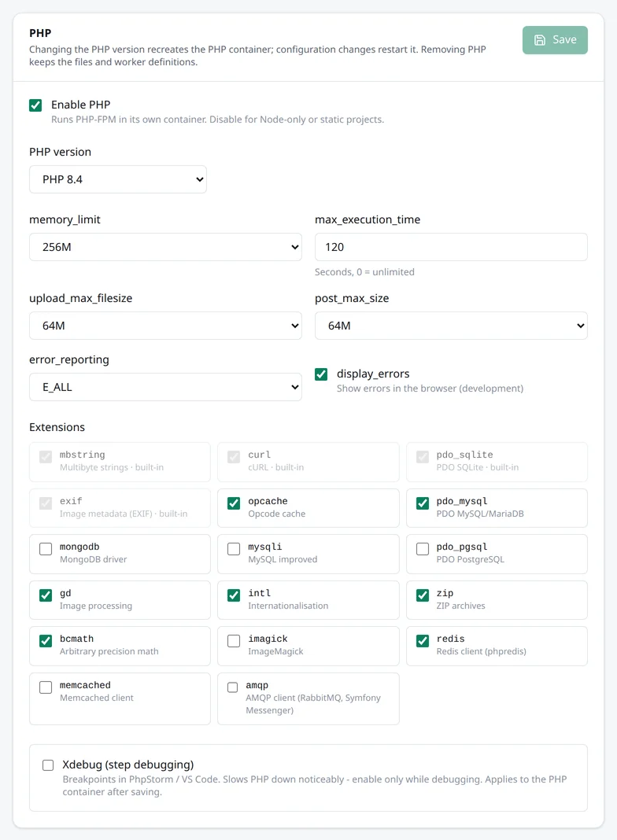The image size is (617, 840).
Task: Click the 'max_execution_time' field label
Action: [368, 219]
